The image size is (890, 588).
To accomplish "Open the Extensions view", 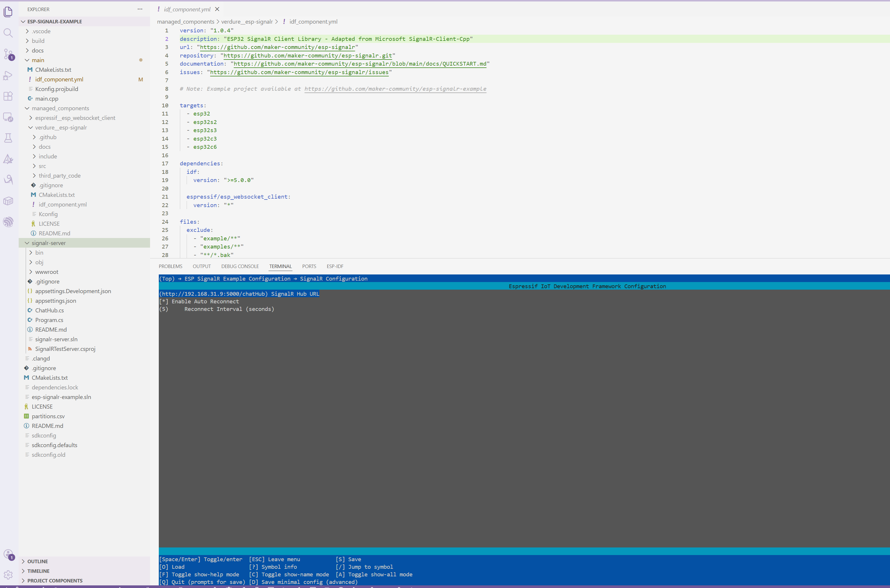I will [8, 96].
